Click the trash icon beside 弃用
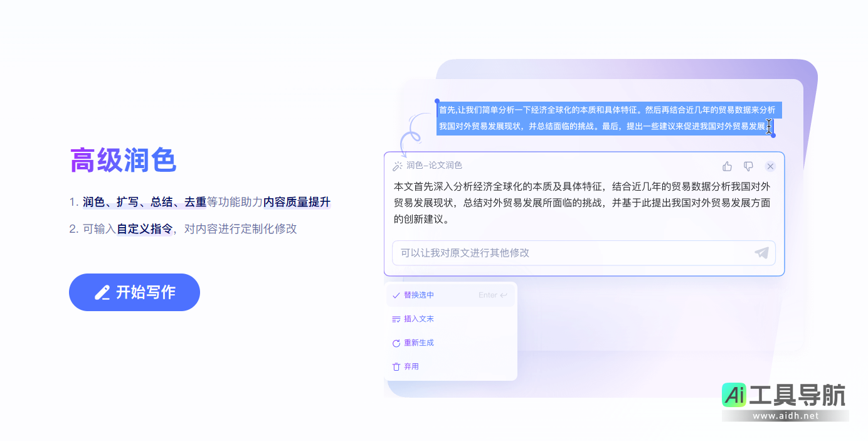The image size is (868, 441). [396, 366]
